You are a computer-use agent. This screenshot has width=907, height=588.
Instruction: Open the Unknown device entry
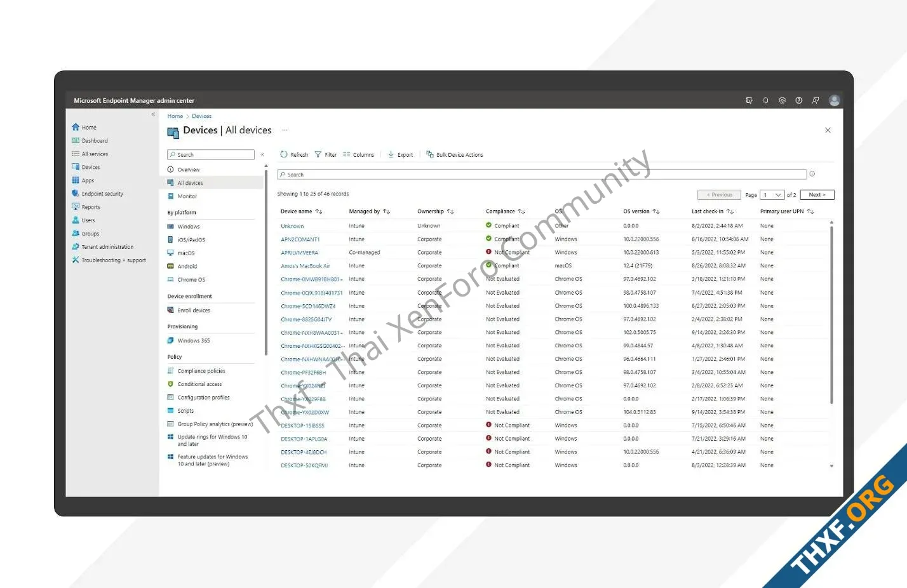click(x=292, y=226)
